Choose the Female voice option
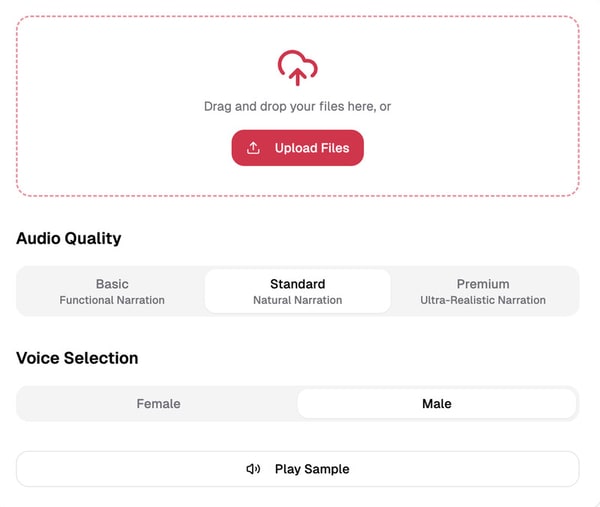The width and height of the screenshot is (600, 507). pos(158,404)
